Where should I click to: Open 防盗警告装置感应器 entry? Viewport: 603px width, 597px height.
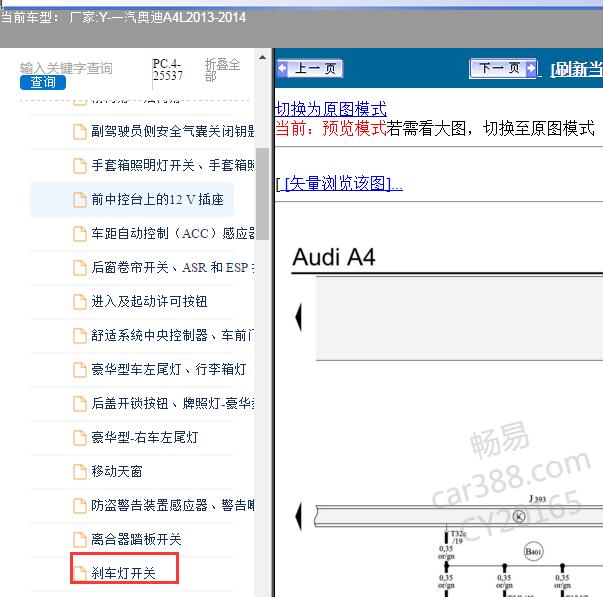point(172,505)
